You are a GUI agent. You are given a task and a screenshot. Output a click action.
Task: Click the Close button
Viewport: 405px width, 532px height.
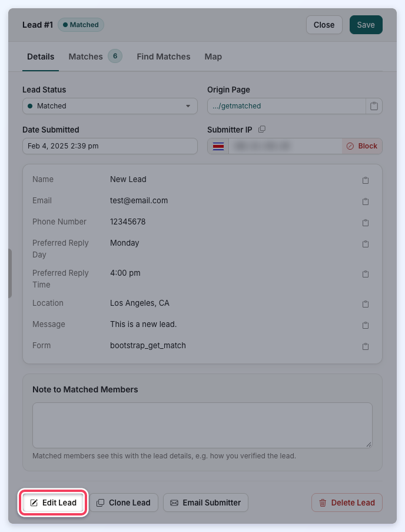pyautogui.click(x=324, y=25)
